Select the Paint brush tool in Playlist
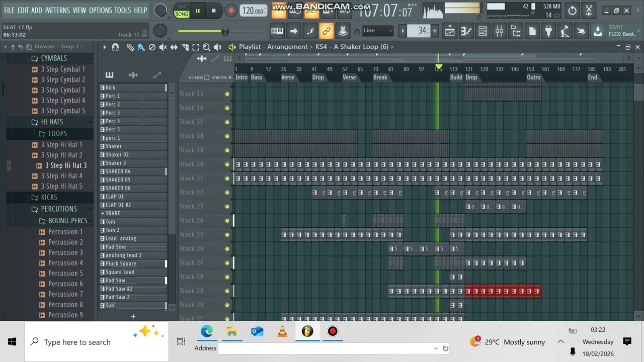 click(141, 47)
